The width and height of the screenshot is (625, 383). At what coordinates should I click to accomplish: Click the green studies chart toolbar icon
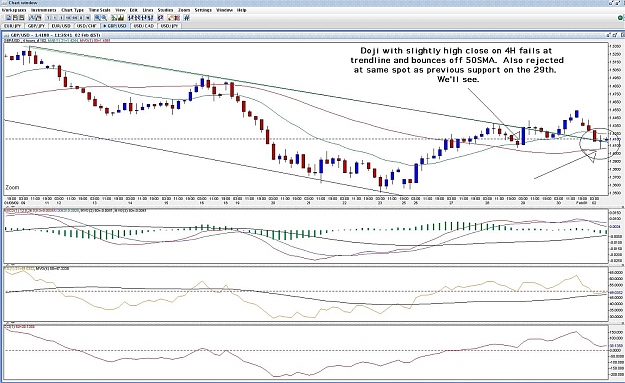pos(114,18)
